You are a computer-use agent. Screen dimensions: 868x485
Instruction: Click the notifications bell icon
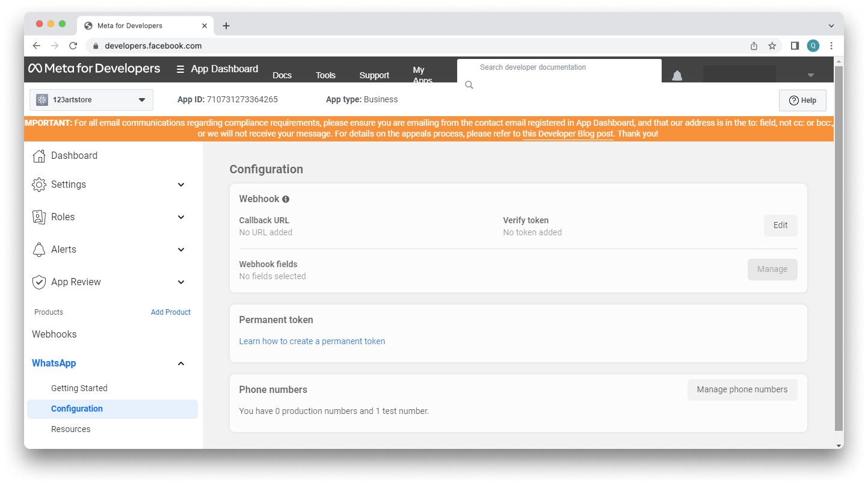click(x=677, y=75)
